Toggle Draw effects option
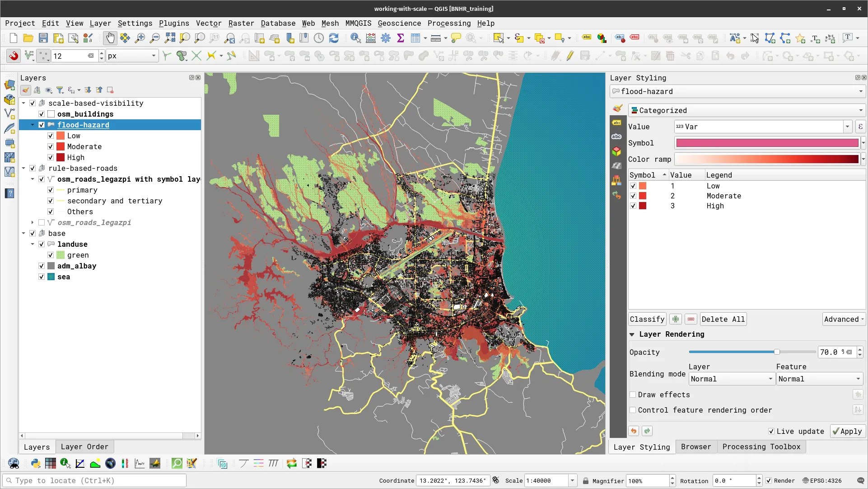The width and height of the screenshot is (868, 489). point(633,395)
